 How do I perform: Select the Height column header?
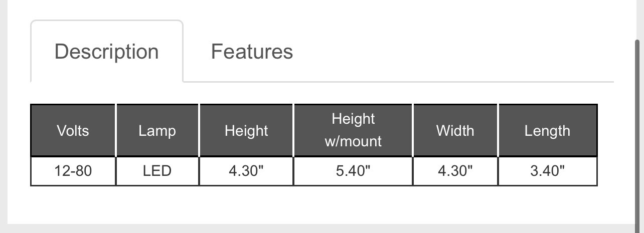(x=246, y=131)
